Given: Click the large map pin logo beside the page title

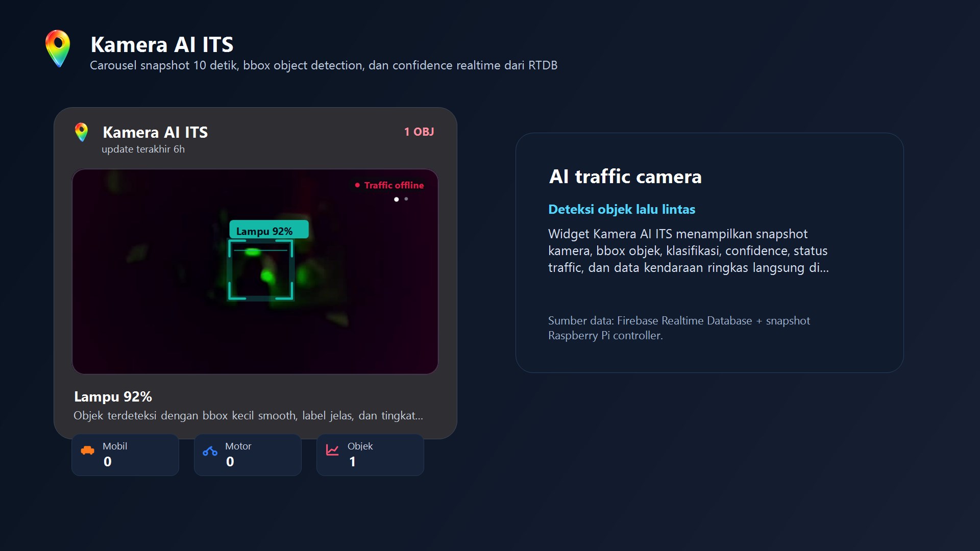Looking at the screenshot, I should click(x=58, y=48).
